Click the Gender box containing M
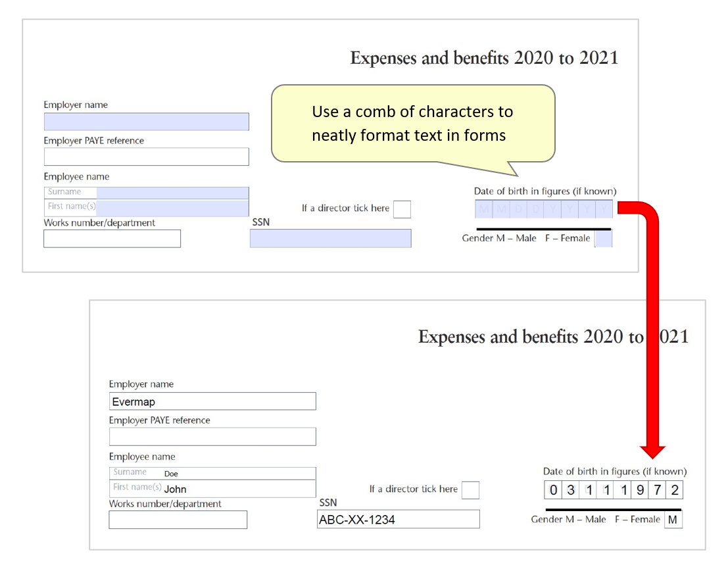Image resolution: width=728 pixels, height=567 pixels. click(673, 519)
